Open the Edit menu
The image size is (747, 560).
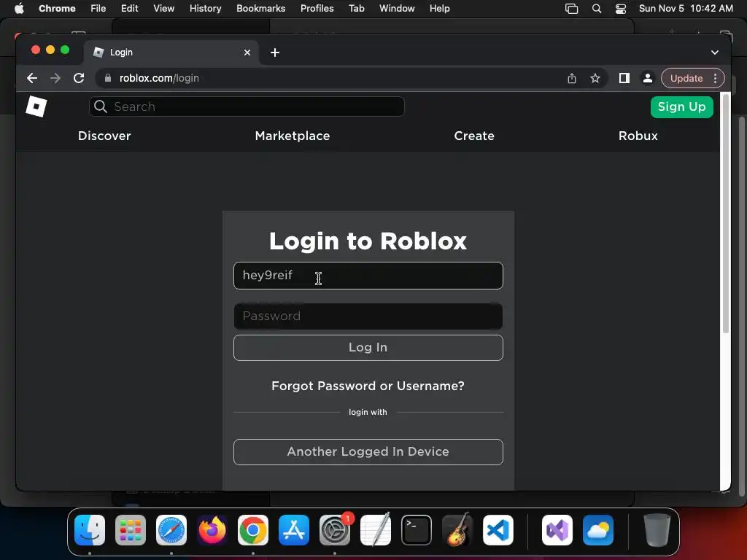point(129,9)
